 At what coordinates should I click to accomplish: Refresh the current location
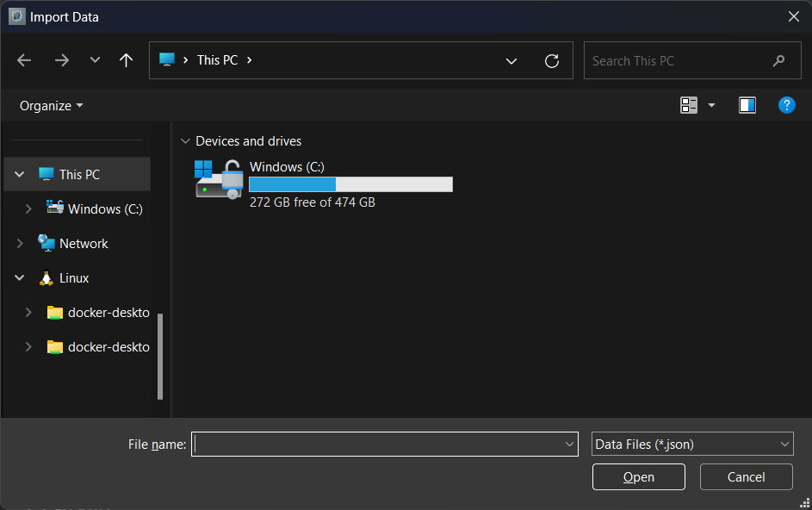coord(552,60)
